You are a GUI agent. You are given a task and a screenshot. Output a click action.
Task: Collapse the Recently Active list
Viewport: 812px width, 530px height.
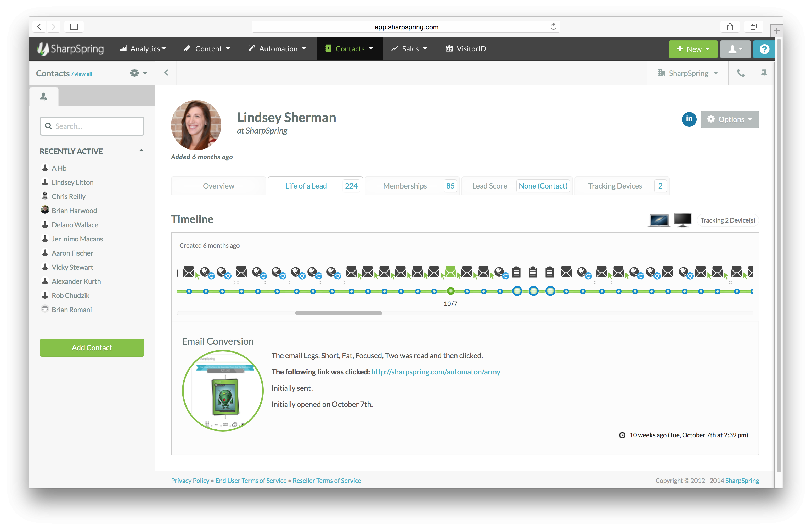pos(141,151)
